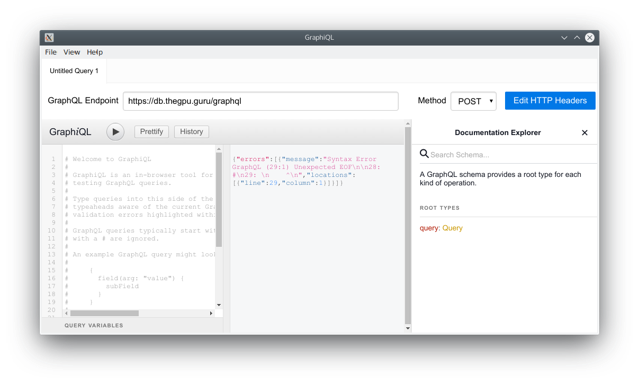The height and width of the screenshot is (384, 639).
Task: Close the Documentation Explorer panel
Action: click(584, 132)
